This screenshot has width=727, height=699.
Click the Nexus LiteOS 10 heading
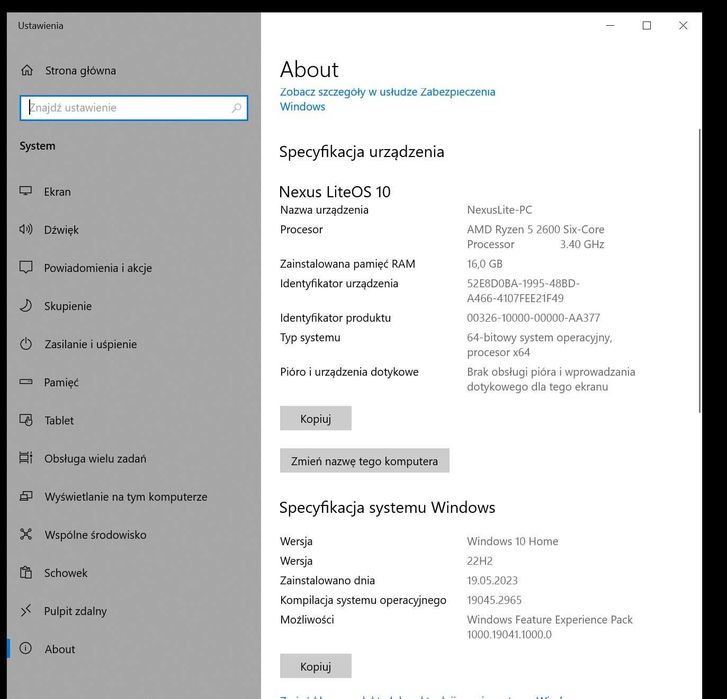[x=335, y=191]
